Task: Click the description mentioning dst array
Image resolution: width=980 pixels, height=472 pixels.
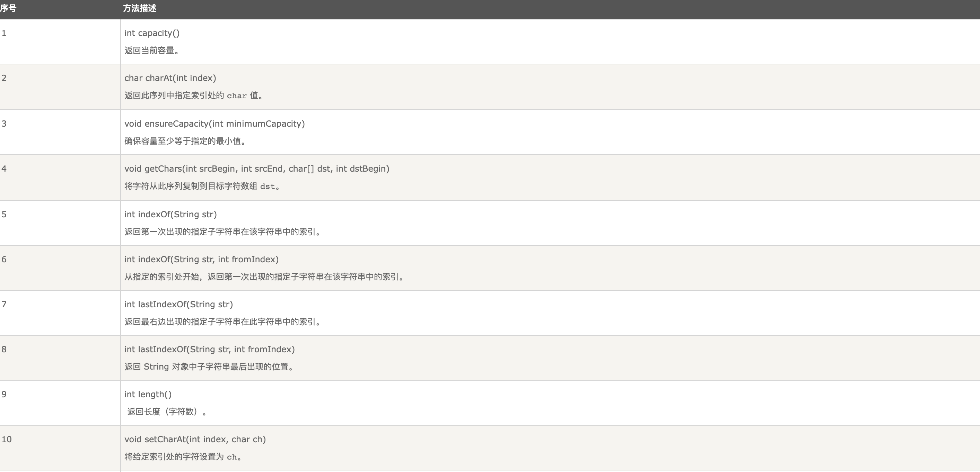Action: 202,186
